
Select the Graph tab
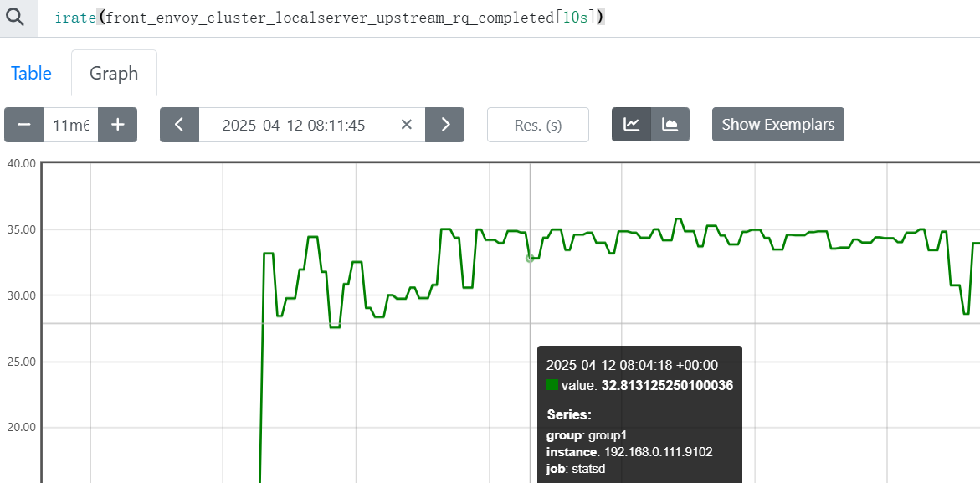(114, 74)
